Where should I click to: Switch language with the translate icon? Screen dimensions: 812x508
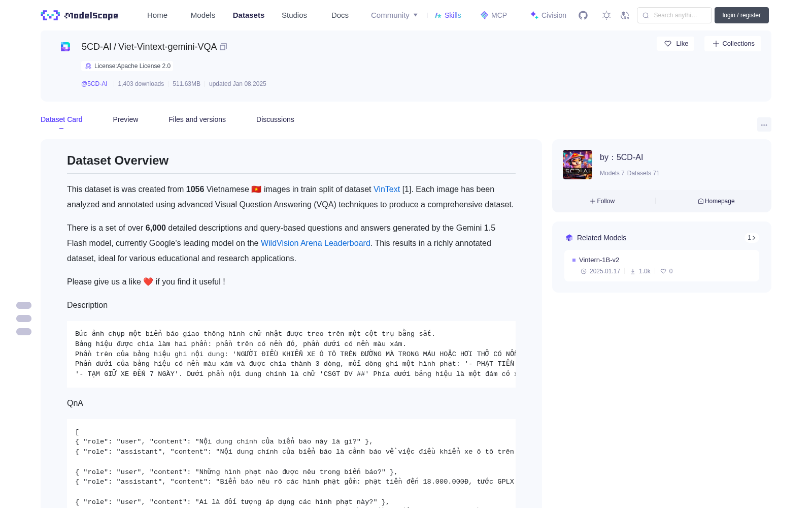pos(625,15)
